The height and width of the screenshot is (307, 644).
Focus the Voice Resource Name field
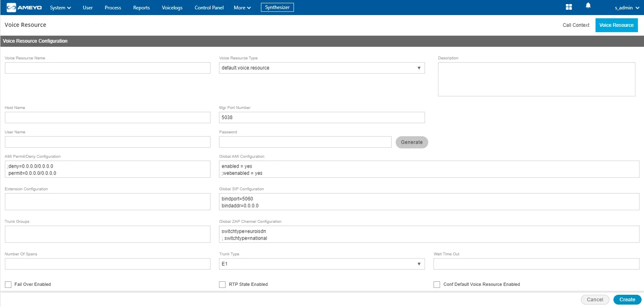(107, 68)
